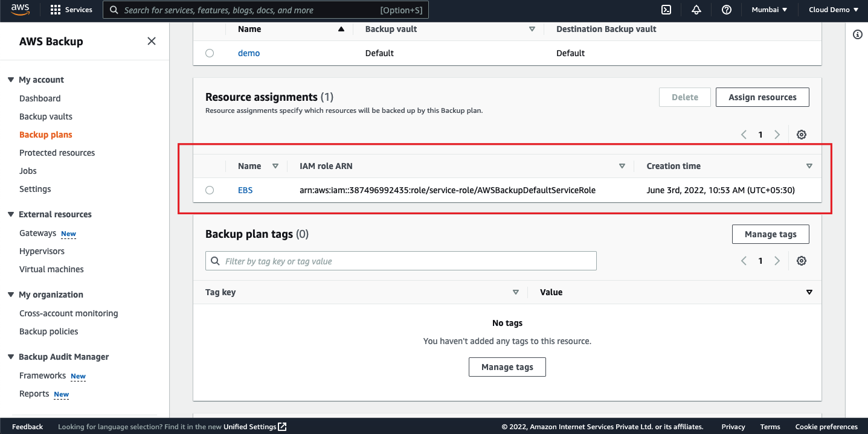
Task: Open Gateways in the sidebar
Action: tap(37, 233)
